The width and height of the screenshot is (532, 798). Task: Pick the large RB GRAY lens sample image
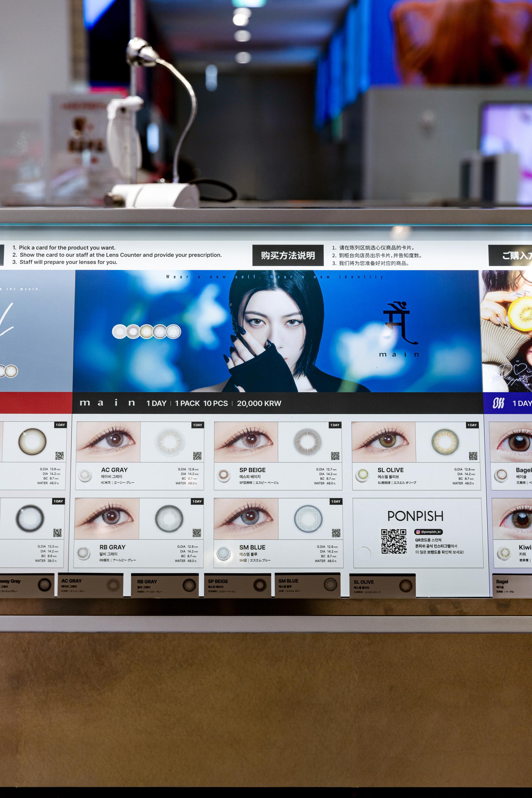coord(169,519)
